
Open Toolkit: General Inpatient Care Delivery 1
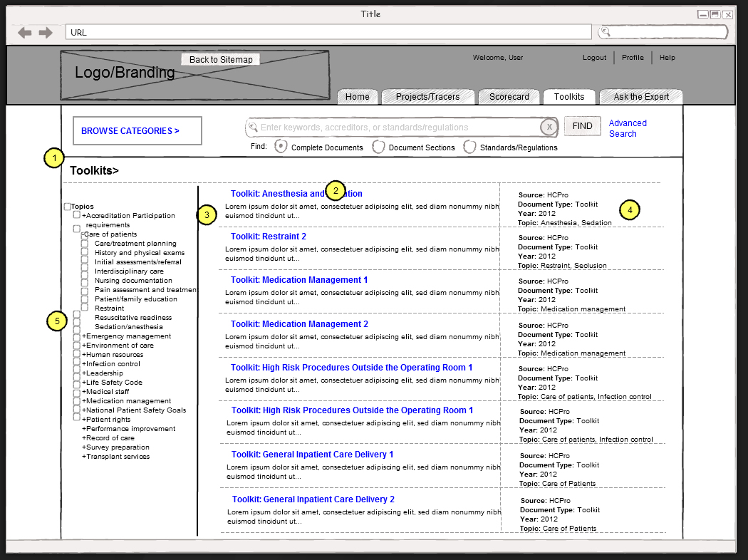click(313, 455)
